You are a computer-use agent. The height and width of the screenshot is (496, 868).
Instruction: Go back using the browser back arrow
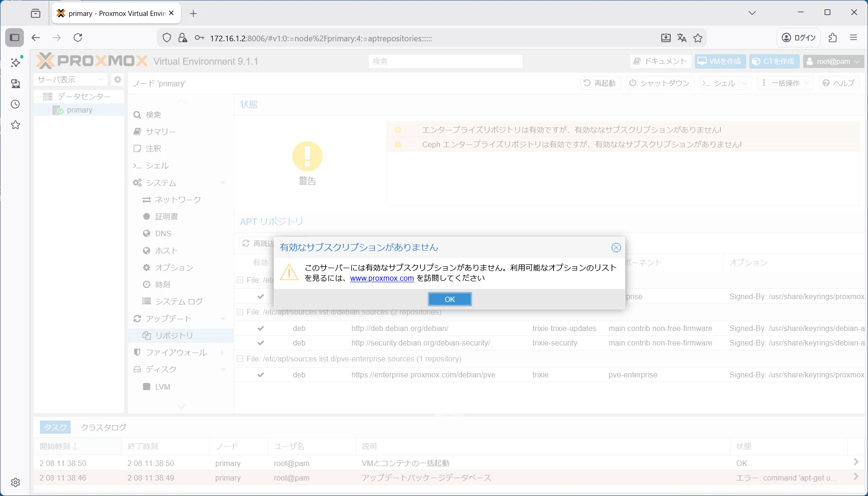36,38
